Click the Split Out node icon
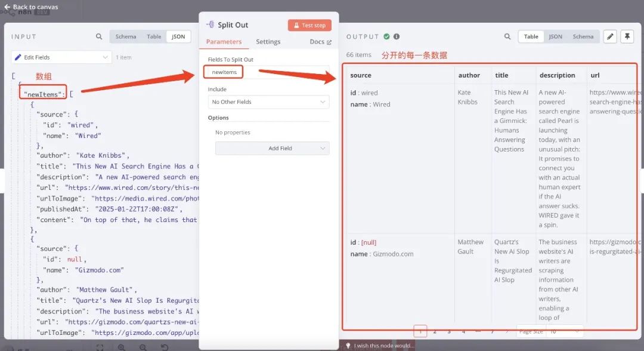This screenshot has height=351, width=644. coord(210,24)
